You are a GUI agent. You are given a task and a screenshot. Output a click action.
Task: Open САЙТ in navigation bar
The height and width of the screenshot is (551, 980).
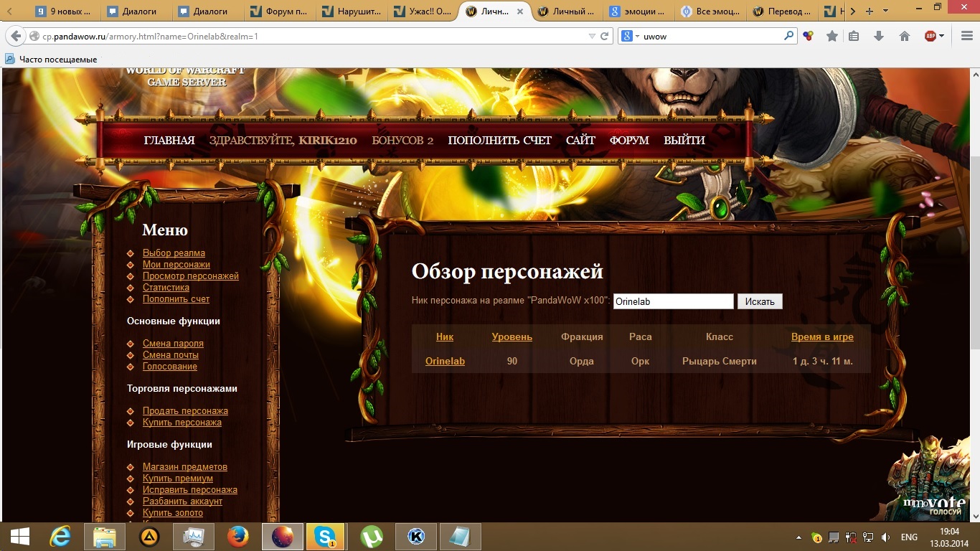580,141
